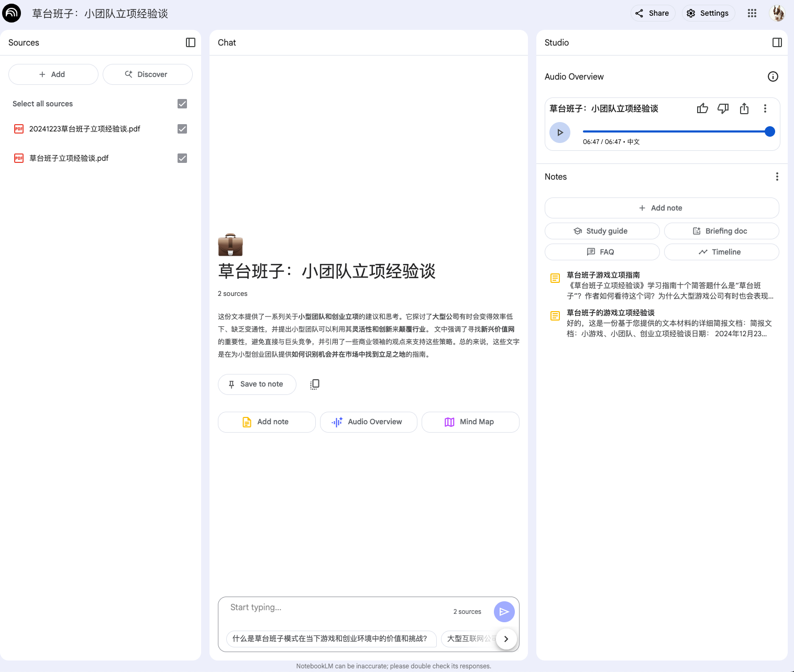Open Audio Overview info icon
The image size is (794, 672).
[x=773, y=76]
